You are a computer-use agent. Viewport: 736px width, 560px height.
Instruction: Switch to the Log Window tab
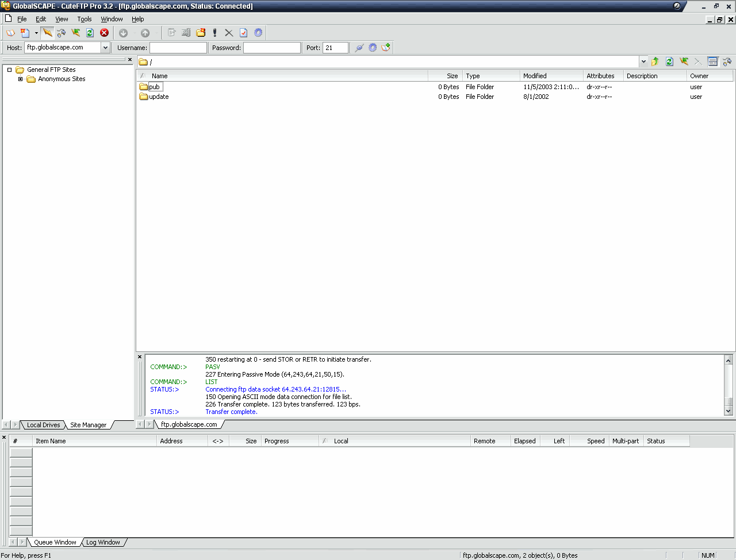click(x=103, y=542)
